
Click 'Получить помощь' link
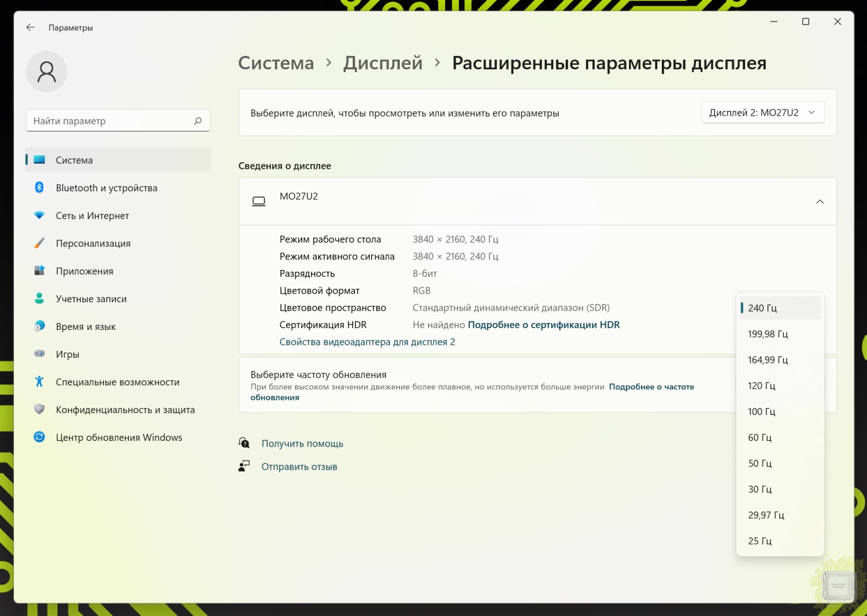[x=302, y=444]
